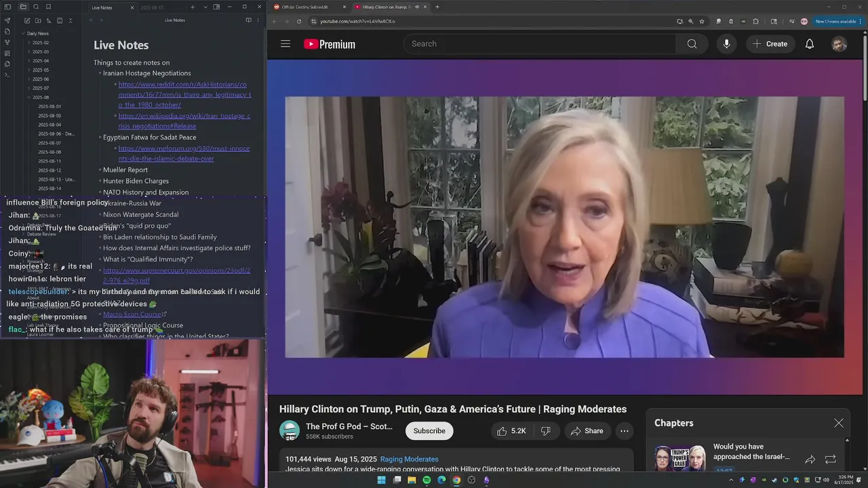This screenshot has width=868, height=488.
Task: Like the video with 5.2K likes
Action: point(511,431)
